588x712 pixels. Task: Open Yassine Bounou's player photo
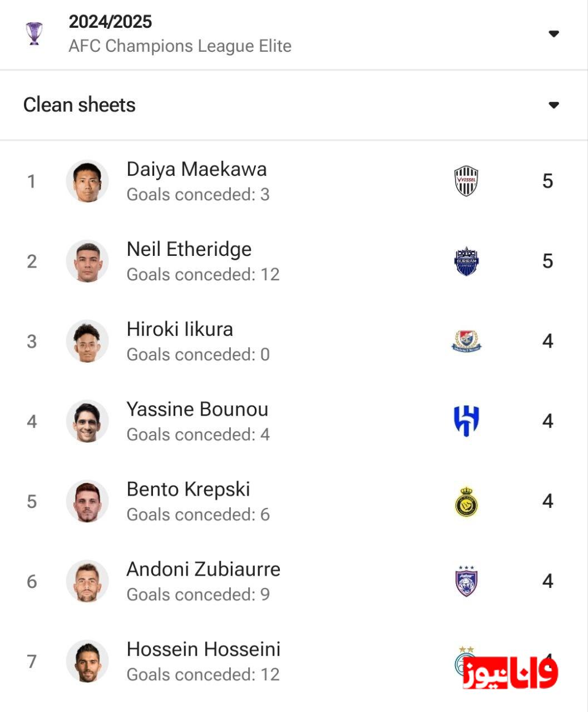coord(87,421)
